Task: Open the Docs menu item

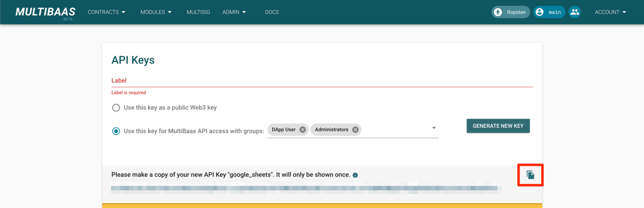Action: 272,12
